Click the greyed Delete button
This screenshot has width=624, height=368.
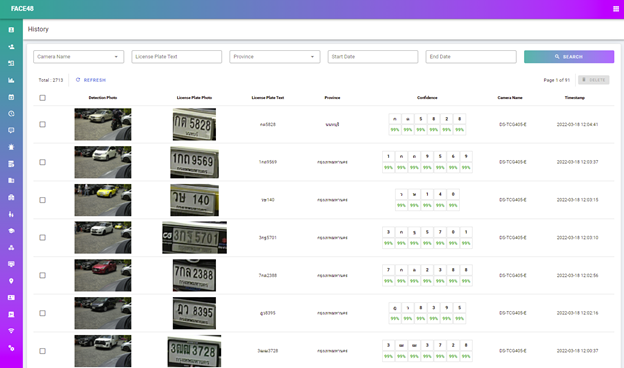[x=593, y=80]
